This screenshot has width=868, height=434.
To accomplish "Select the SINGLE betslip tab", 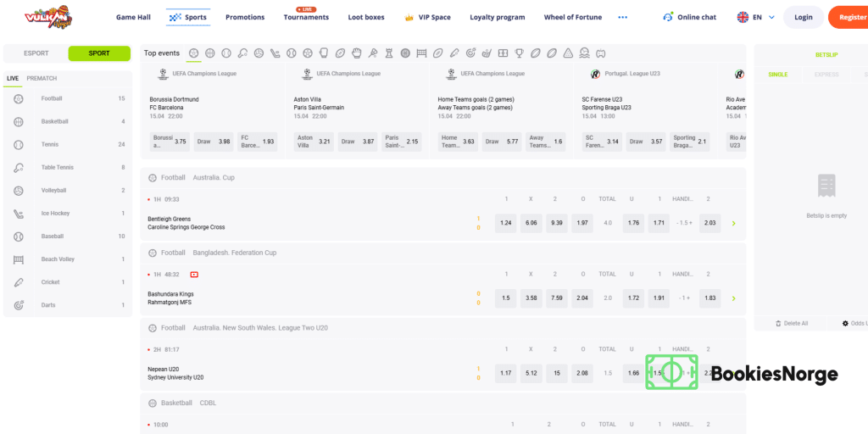I will (x=778, y=75).
